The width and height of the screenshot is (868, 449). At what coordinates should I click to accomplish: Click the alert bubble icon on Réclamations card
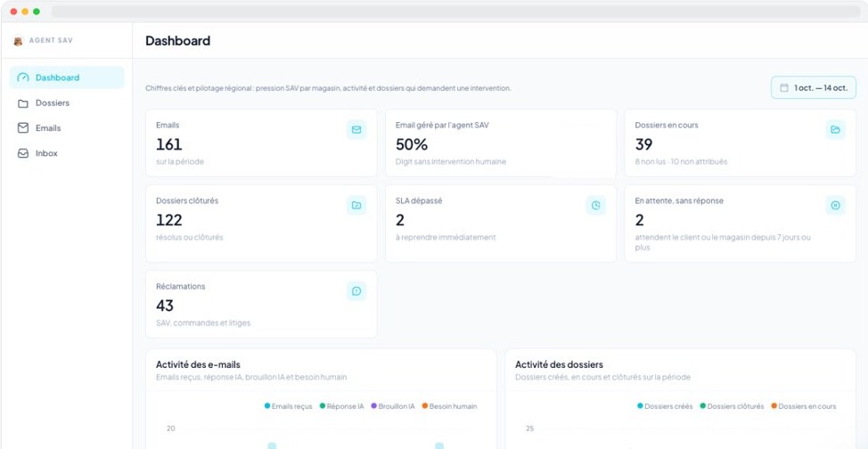point(356,290)
